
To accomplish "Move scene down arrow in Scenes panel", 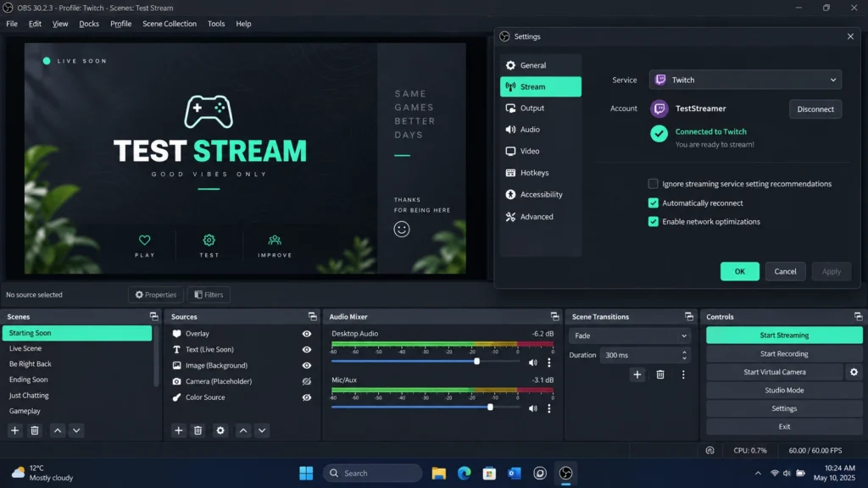I will coord(76,430).
